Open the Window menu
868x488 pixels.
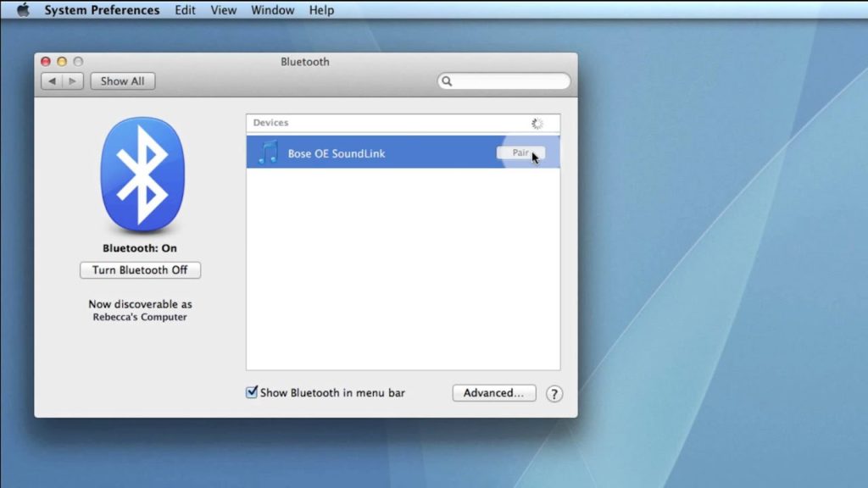[272, 10]
